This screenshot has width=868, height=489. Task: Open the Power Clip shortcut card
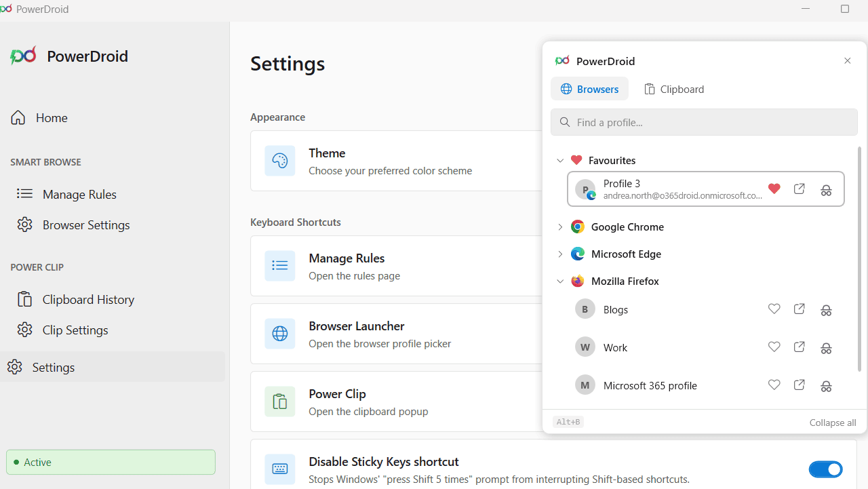(x=397, y=402)
